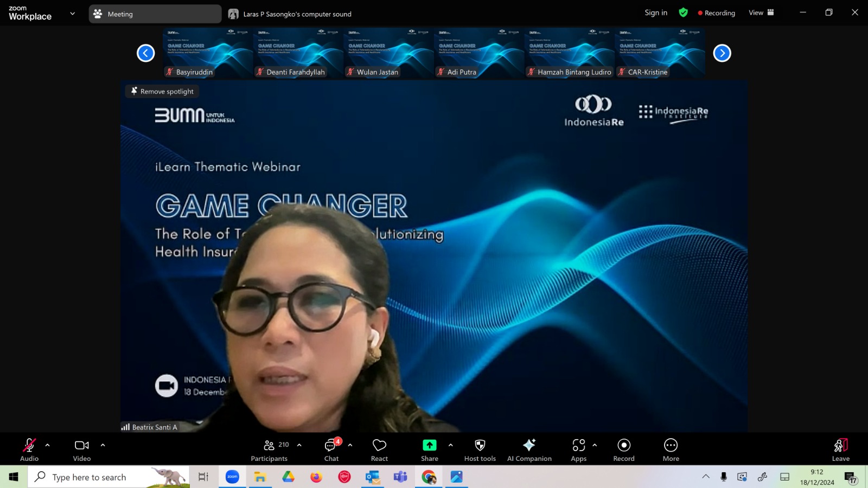The height and width of the screenshot is (488, 868).
Task: Show hidden system tray icons
Action: pyautogui.click(x=706, y=477)
